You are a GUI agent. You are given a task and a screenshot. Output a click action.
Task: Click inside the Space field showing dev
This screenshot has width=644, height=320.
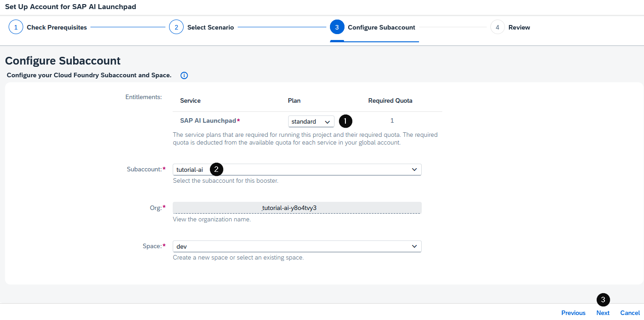pyautogui.click(x=297, y=246)
